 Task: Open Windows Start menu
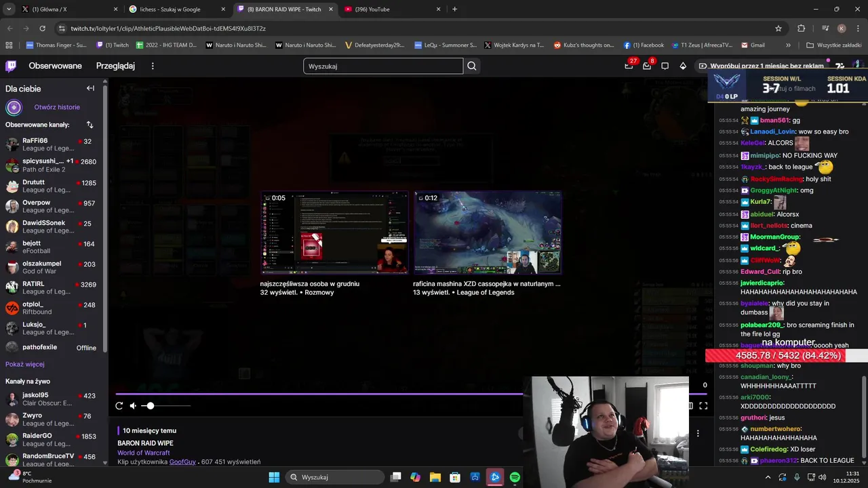tap(274, 477)
